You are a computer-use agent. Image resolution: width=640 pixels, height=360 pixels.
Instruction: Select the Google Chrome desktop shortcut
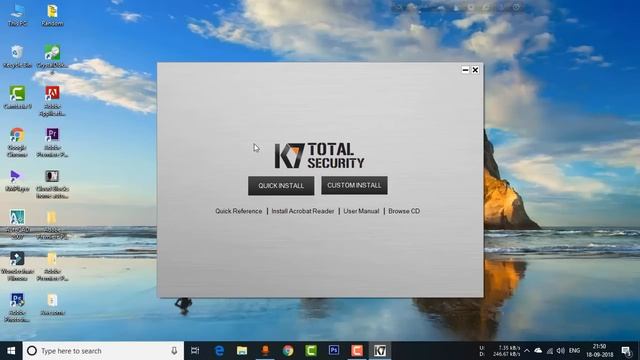click(x=18, y=142)
